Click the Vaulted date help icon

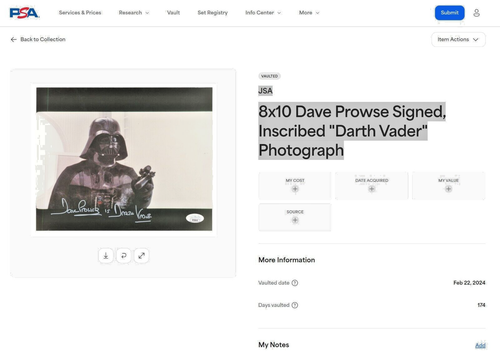tap(295, 283)
